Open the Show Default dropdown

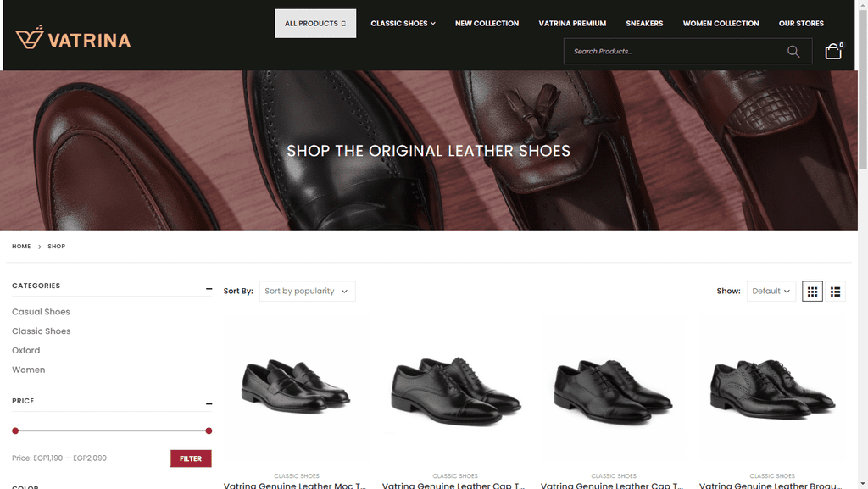coord(771,291)
